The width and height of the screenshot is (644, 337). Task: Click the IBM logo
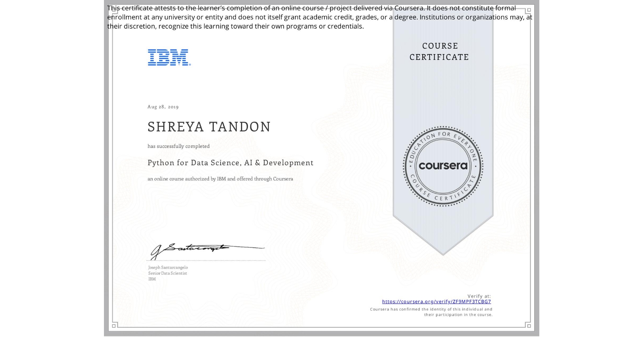click(x=169, y=57)
